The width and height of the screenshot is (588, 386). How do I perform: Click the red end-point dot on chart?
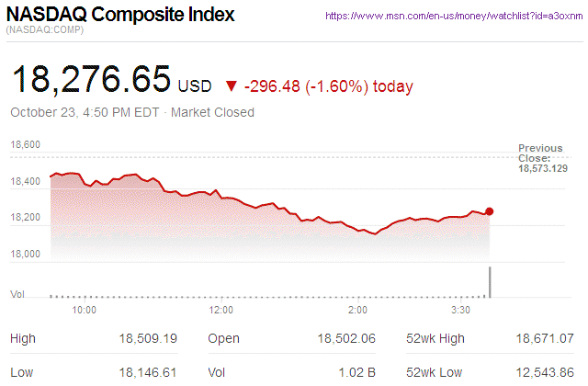(489, 211)
